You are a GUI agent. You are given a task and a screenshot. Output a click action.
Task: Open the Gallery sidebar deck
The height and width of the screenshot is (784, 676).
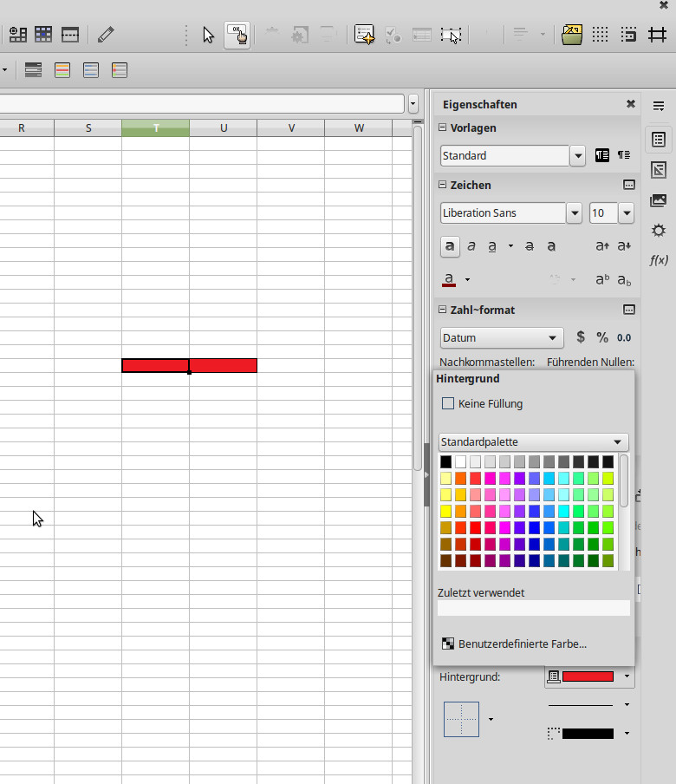point(659,200)
